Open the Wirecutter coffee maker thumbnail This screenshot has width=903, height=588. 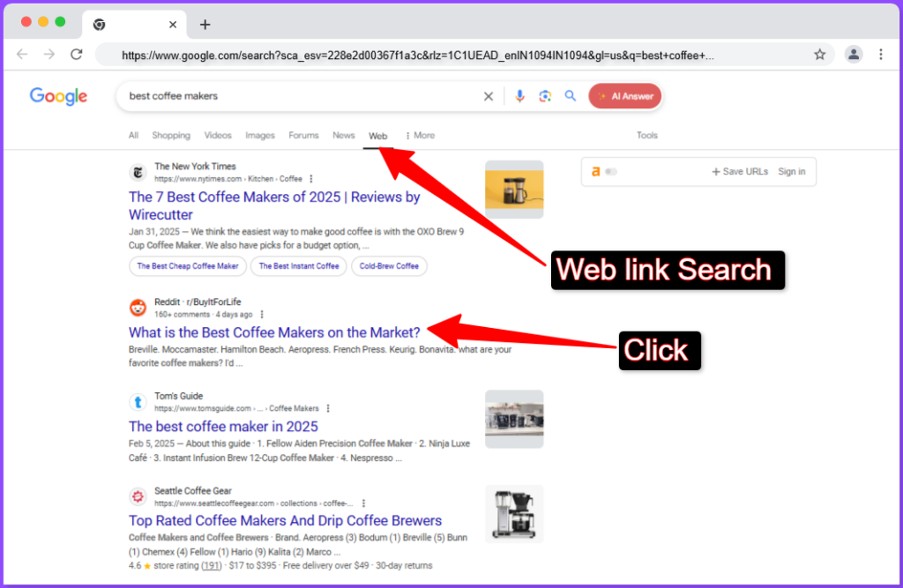click(514, 190)
